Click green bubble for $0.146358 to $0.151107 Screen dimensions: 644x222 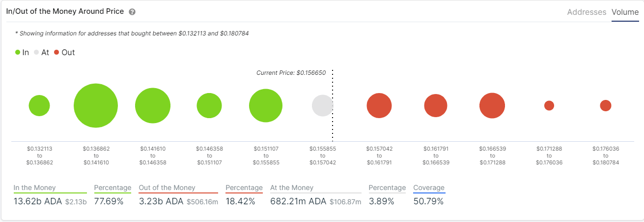pos(209,106)
